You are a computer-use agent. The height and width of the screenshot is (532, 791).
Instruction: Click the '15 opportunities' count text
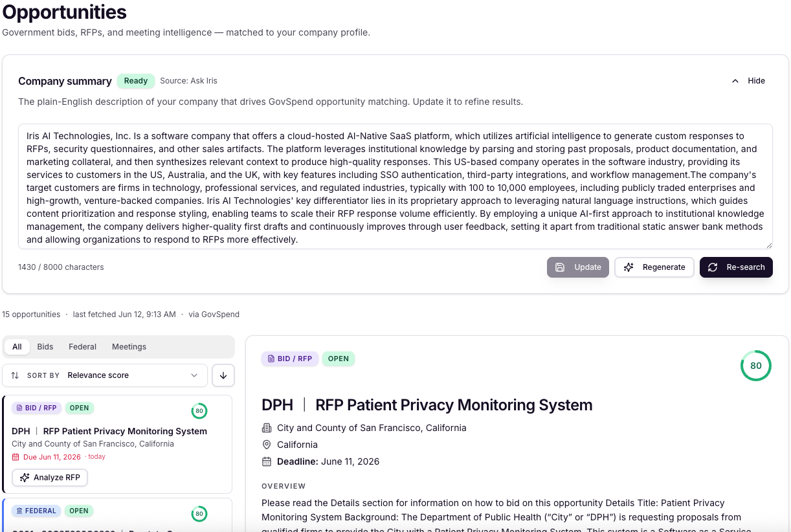31,315
